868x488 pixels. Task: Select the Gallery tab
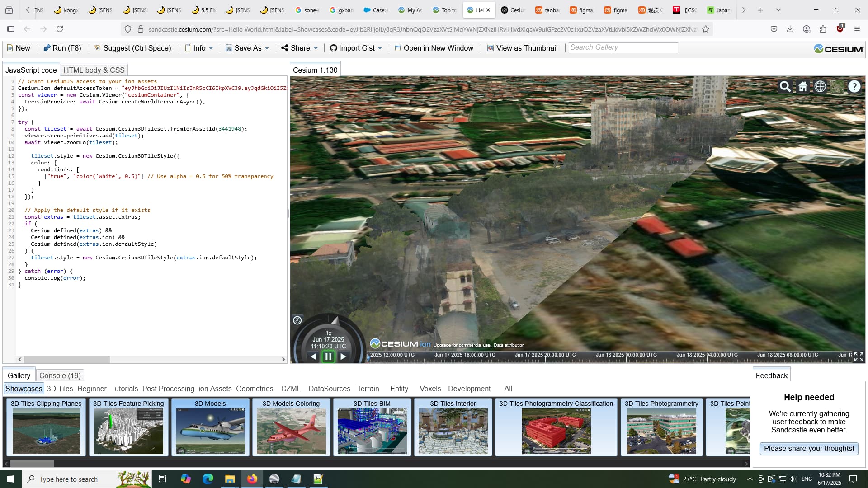click(19, 375)
